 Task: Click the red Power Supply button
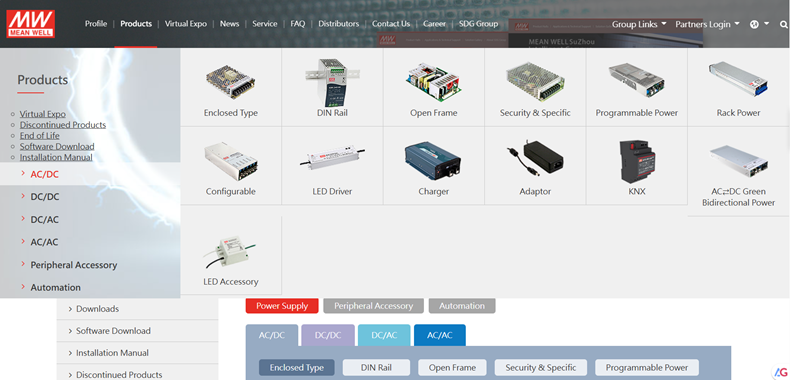pos(282,306)
